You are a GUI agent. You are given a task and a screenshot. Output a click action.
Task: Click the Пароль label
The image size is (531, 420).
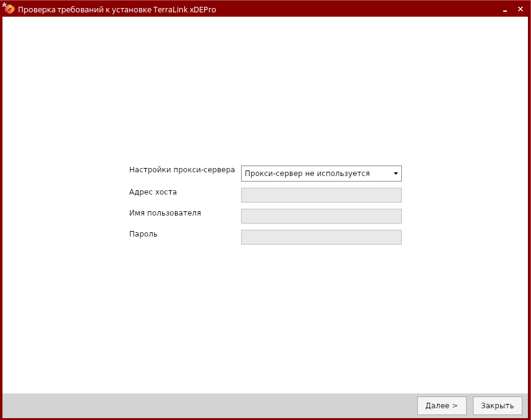point(143,234)
